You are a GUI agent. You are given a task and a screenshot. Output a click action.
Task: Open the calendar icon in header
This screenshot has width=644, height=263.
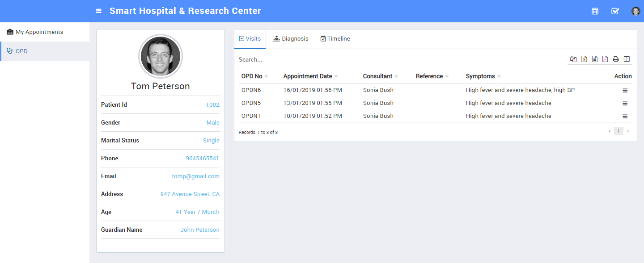pyautogui.click(x=595, y=11)
